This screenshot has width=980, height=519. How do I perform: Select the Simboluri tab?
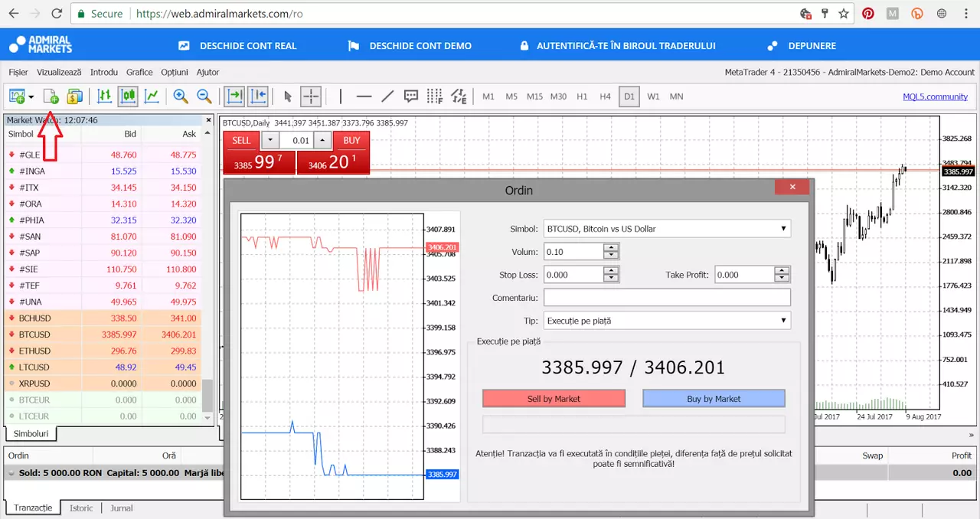[x=31, y=434]
